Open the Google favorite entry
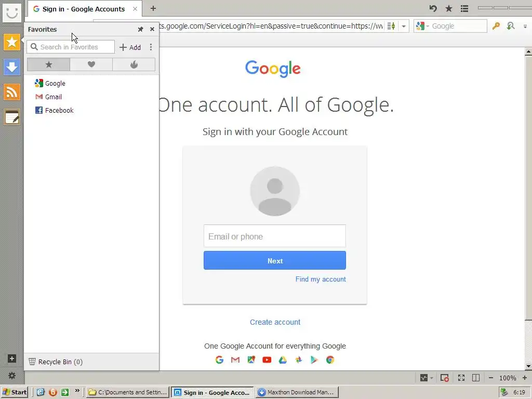 50,83
